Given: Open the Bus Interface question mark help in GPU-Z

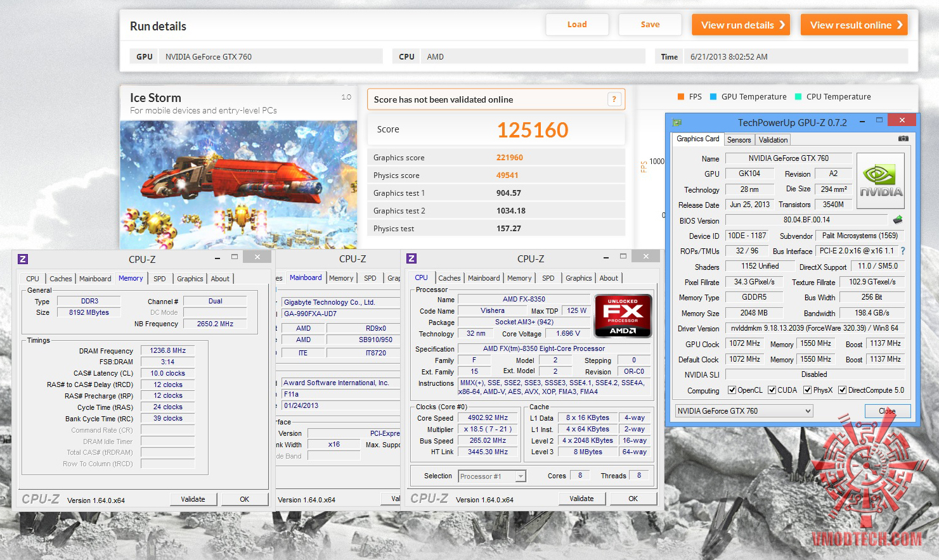Looking at the screenshot, I should point(903,251).
